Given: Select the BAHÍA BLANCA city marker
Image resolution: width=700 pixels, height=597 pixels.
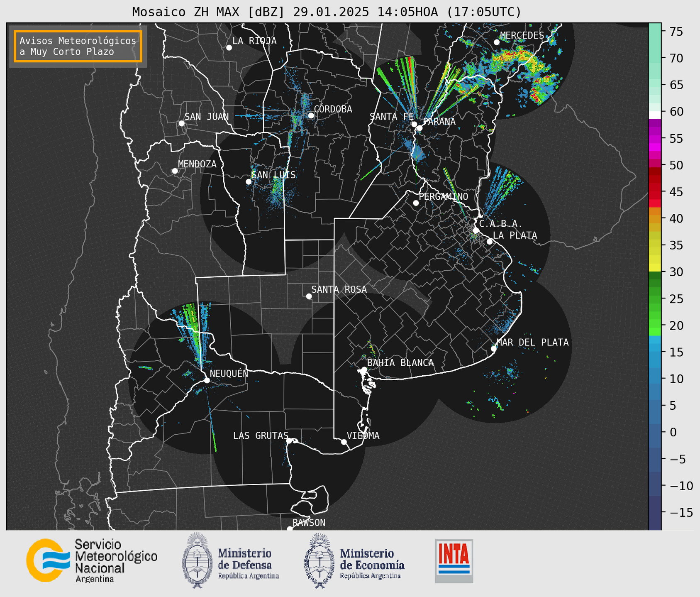Looking at the screenshot, I should pos(364,369).
